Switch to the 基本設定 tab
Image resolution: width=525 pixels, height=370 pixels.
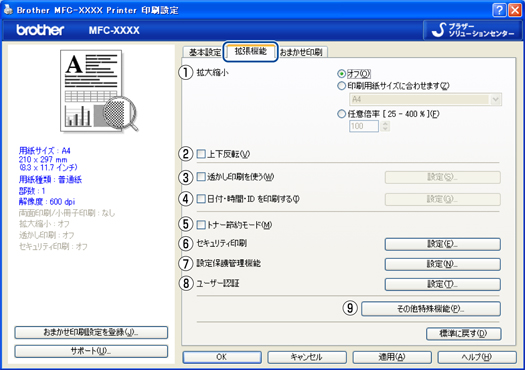click(205, 52)
